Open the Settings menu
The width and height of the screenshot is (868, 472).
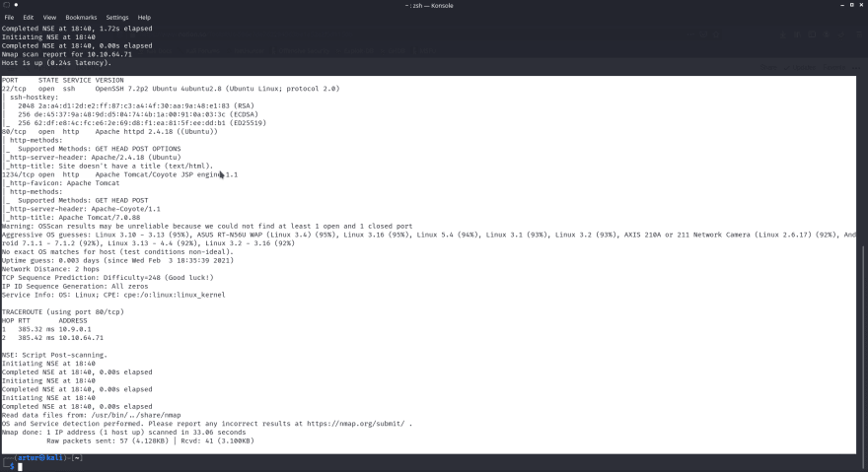click(116, 17)
